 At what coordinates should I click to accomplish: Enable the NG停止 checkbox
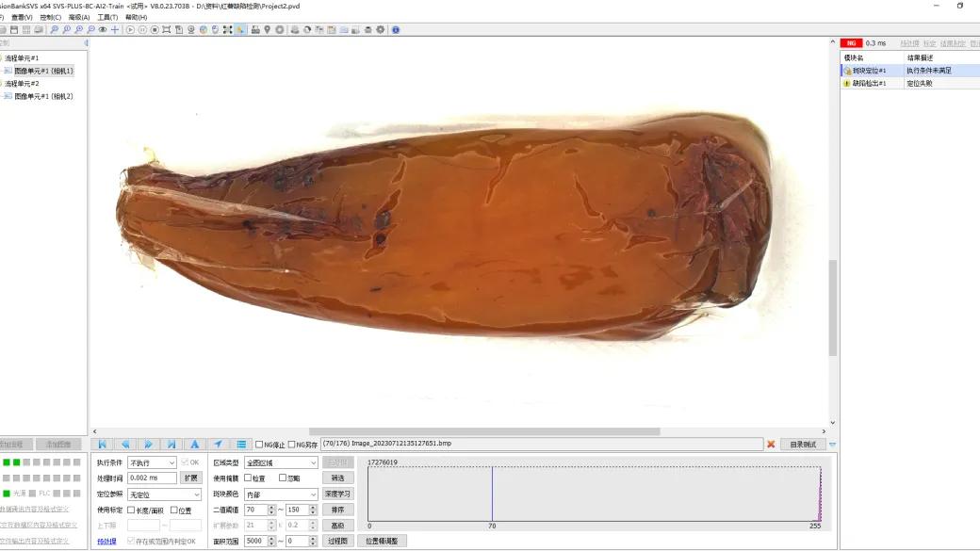[x=259, y=445]
